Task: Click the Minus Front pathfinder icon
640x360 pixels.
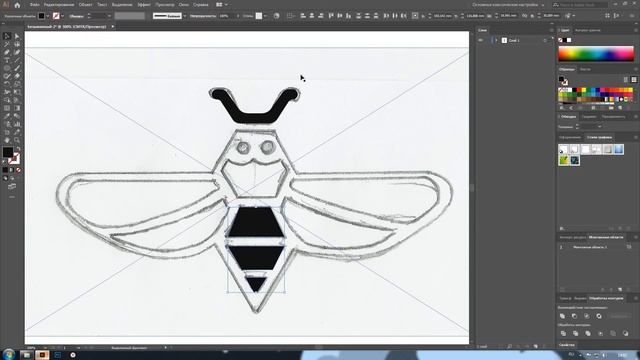Action: click(x=575, y=316)
